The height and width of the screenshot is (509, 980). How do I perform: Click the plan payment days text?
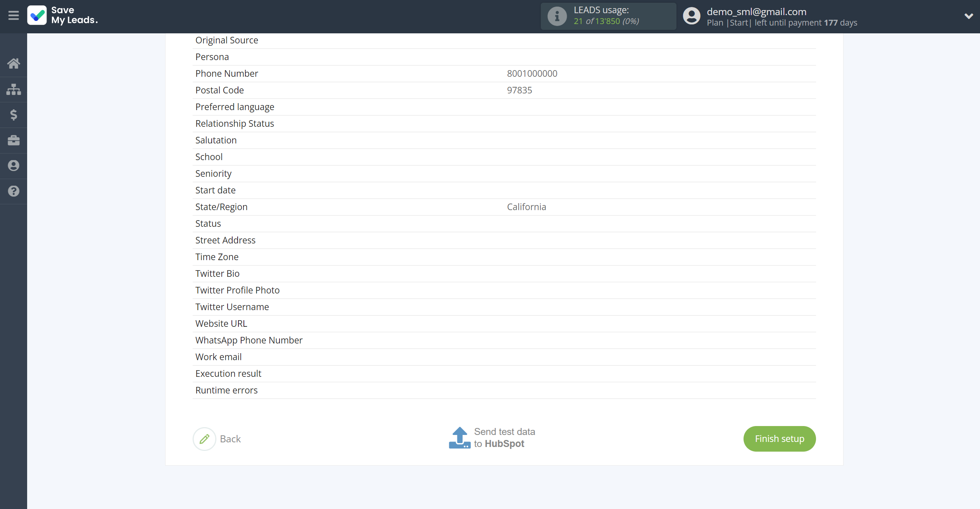782,23
